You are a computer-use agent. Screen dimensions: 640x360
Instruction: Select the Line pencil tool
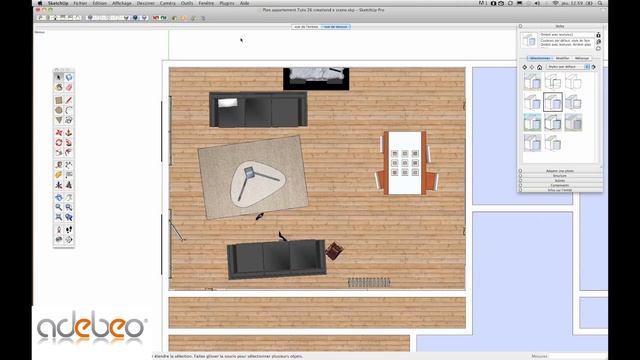click(x=69, y=100)
